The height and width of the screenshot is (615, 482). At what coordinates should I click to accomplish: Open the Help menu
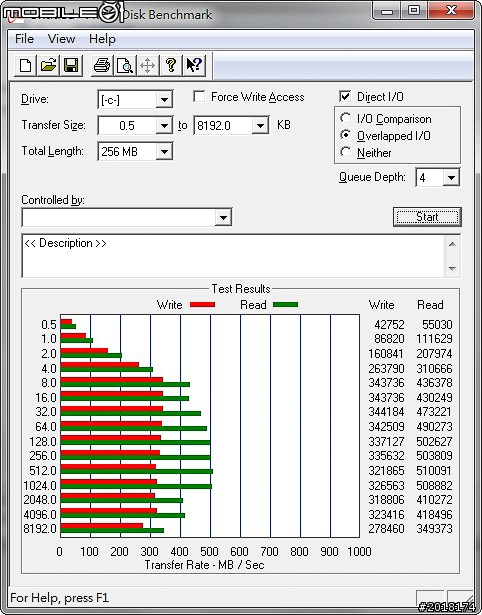point(102,39)
